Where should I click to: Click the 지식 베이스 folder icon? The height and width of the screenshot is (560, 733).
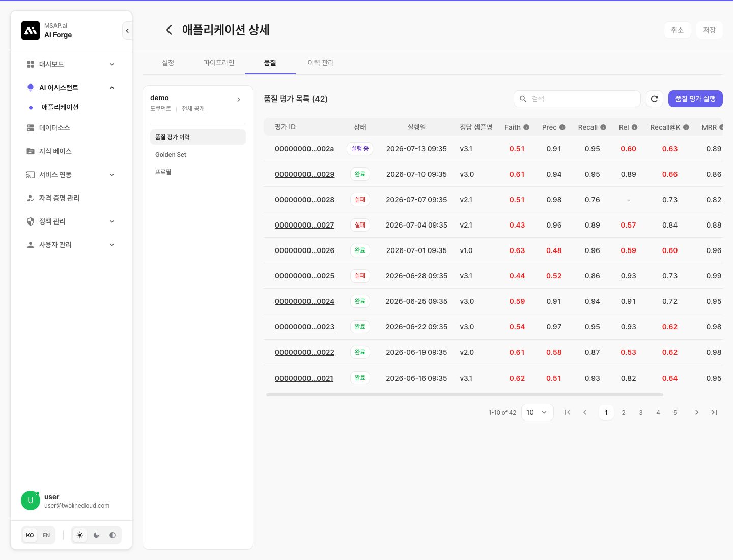(x=31, y=151)
